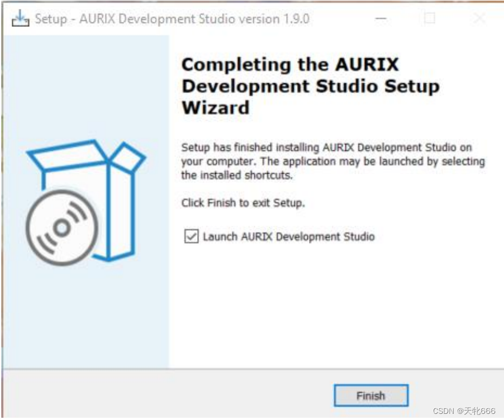Click the 'Click Finish to exit Setup.' text

click(243, 203)
